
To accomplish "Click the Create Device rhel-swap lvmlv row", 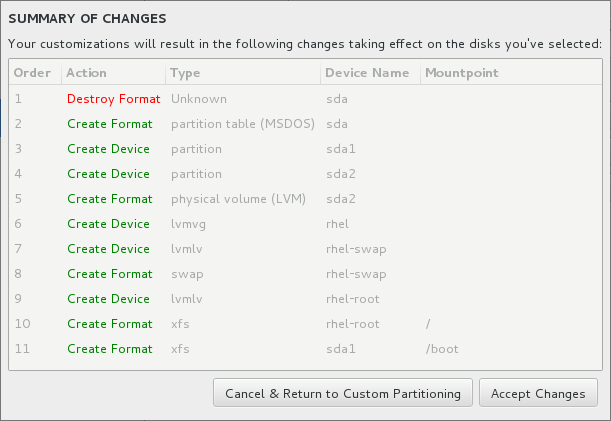I will (300, 249).
